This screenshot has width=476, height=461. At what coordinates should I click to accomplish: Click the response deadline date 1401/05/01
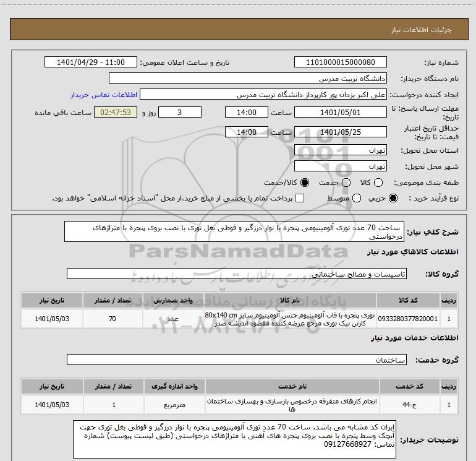[x=340, y=112]
